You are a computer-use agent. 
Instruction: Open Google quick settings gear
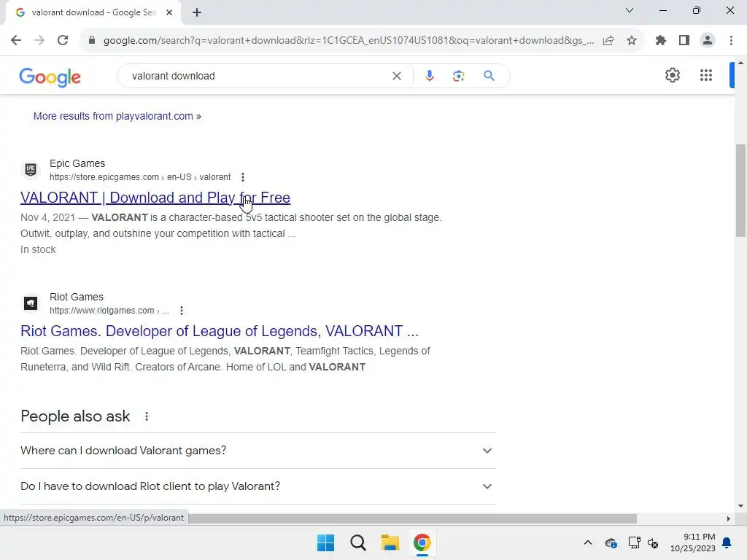tap(672, 75)
